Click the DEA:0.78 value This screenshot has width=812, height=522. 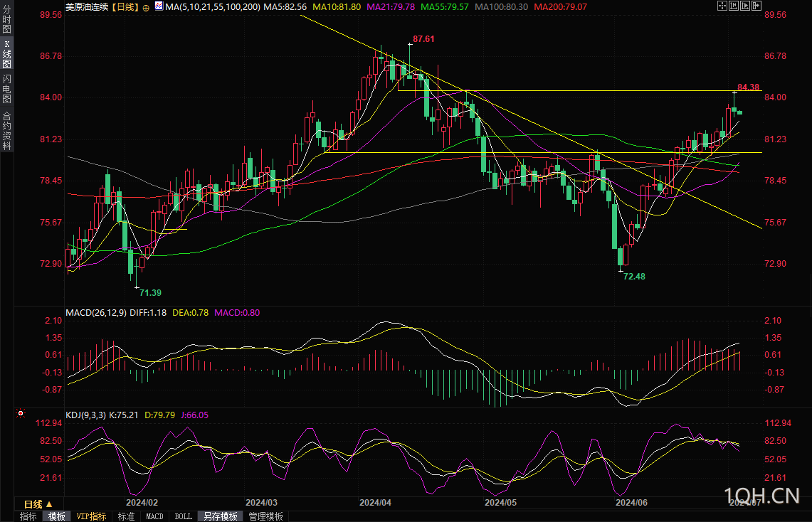click(x=190, y=312)
